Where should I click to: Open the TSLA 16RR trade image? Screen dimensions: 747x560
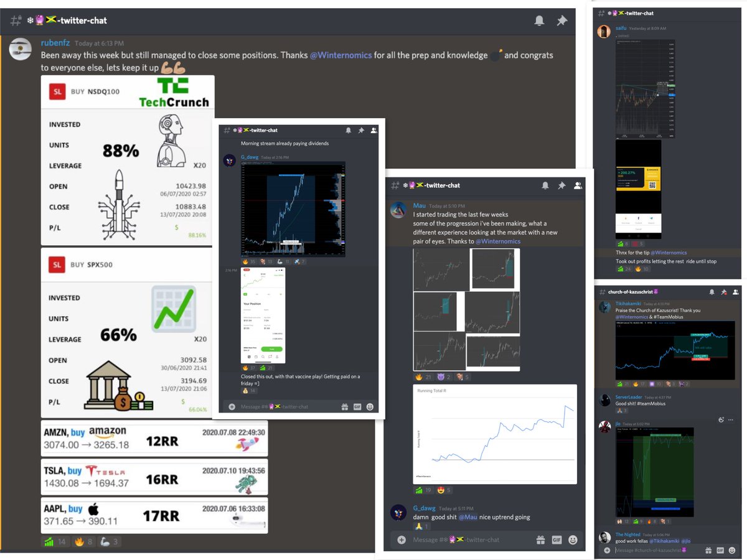154,477
